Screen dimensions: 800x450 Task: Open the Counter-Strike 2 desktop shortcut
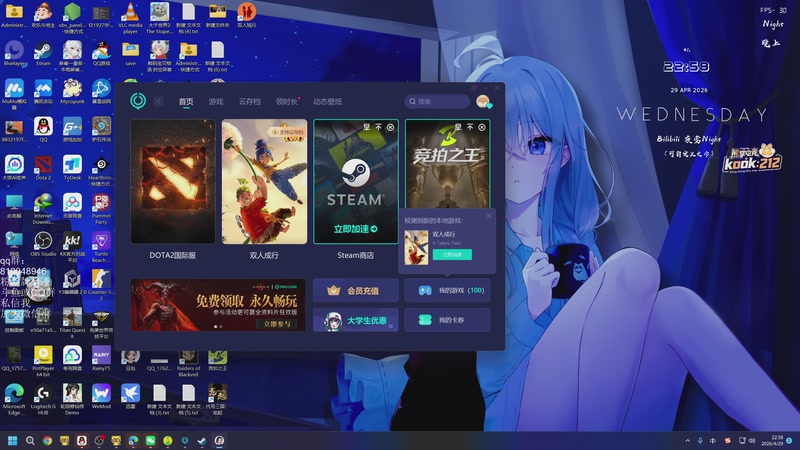click(x=101, y=285)
